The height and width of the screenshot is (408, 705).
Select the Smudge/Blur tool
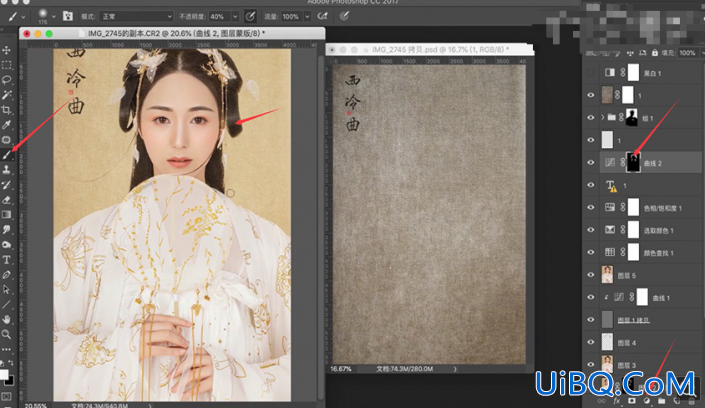point(6,229)
